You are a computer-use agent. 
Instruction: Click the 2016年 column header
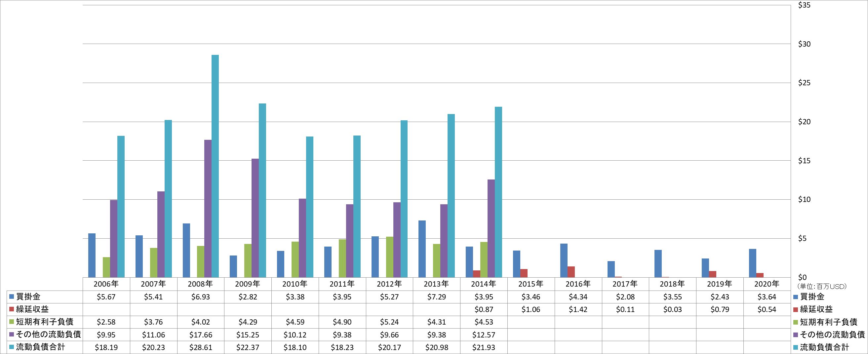pyautogui.click(x=578, y=284)
